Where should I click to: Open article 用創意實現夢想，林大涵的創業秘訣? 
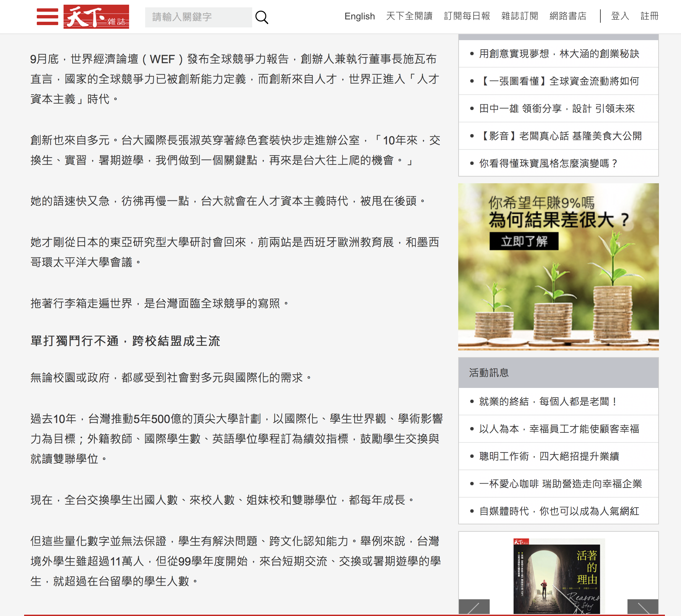559,54
